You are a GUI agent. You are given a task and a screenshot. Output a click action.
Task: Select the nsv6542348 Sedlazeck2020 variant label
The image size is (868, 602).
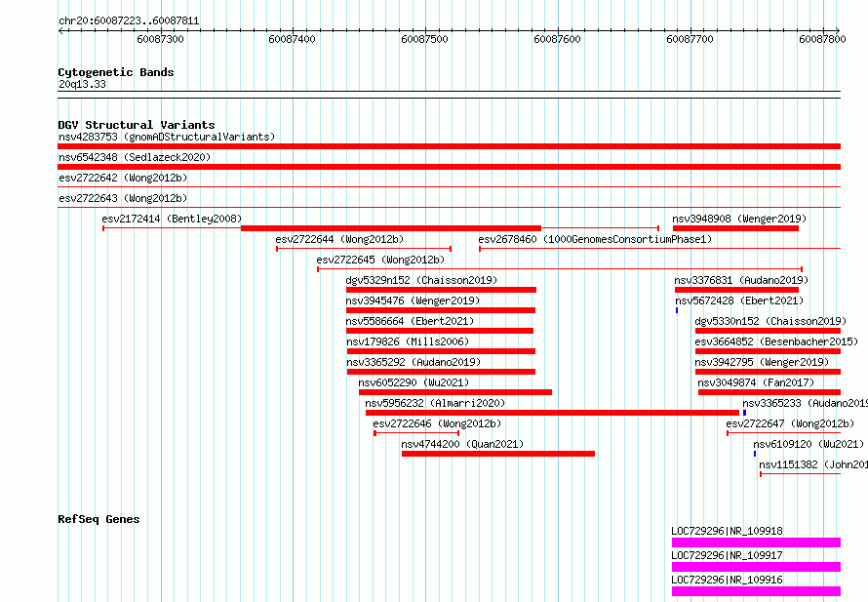pos(135,157)
